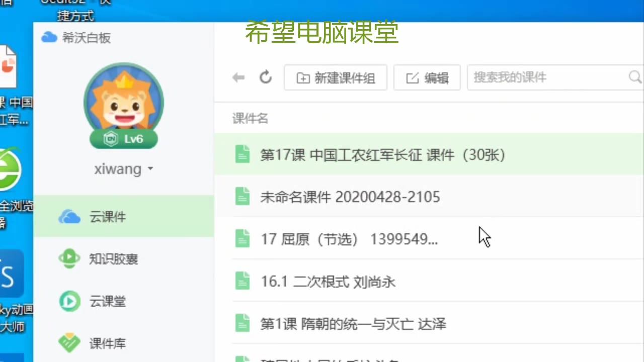Open the xiwang account dropdown
Image resolution: width=644 pixels, height=362 pixels.
pos(124,169)
